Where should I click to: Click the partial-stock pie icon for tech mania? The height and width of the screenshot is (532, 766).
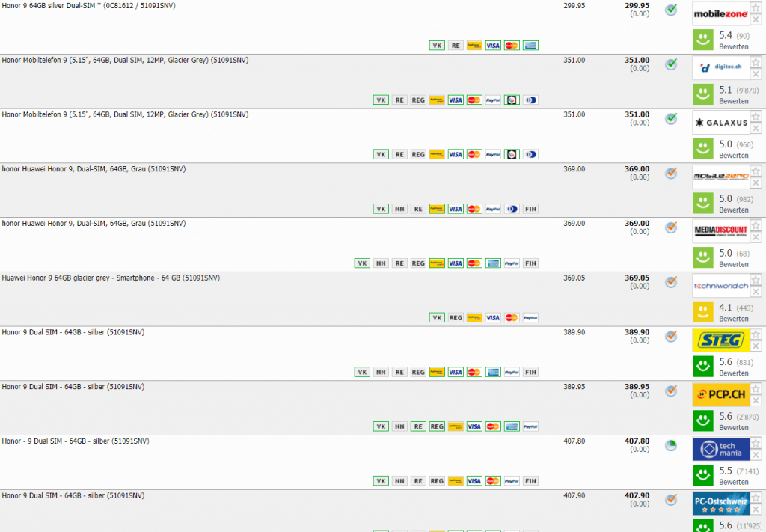coord(671,445)
